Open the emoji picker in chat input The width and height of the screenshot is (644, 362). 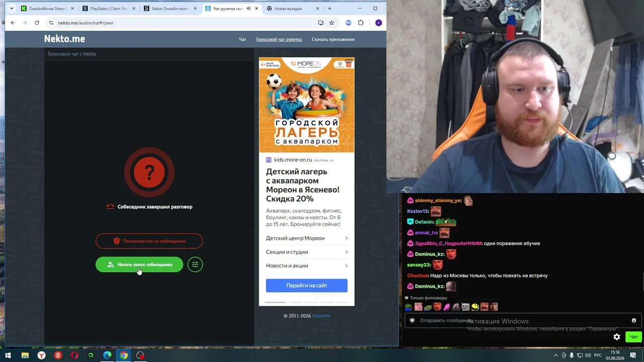634,321
